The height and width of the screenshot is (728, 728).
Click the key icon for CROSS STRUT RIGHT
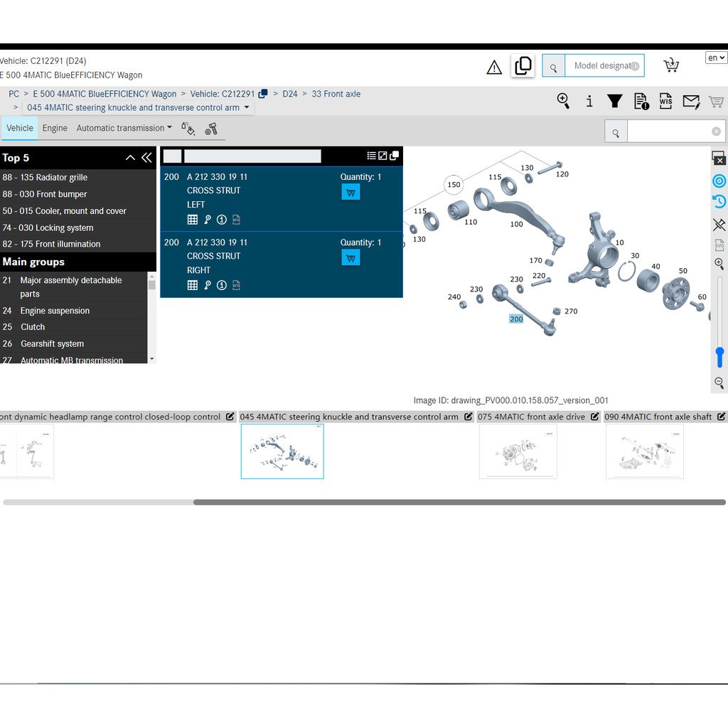[x=208, y=285]
